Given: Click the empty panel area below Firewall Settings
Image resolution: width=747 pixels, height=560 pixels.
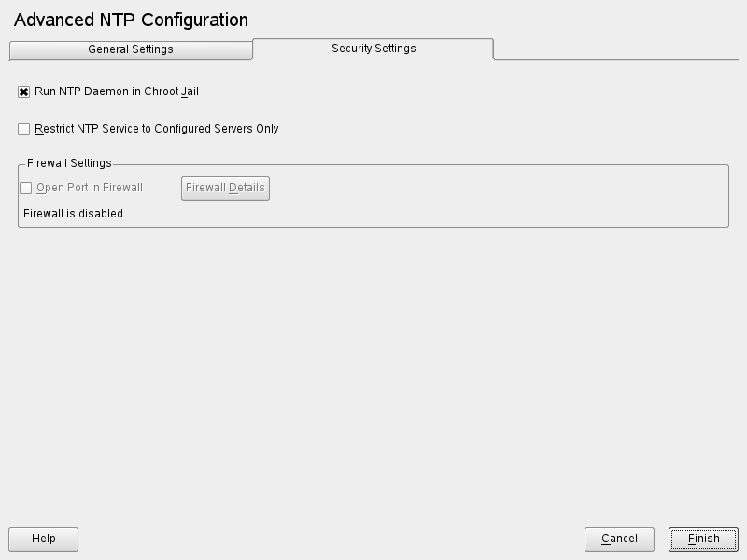Looking at the screenshot, I should point(373,373).
